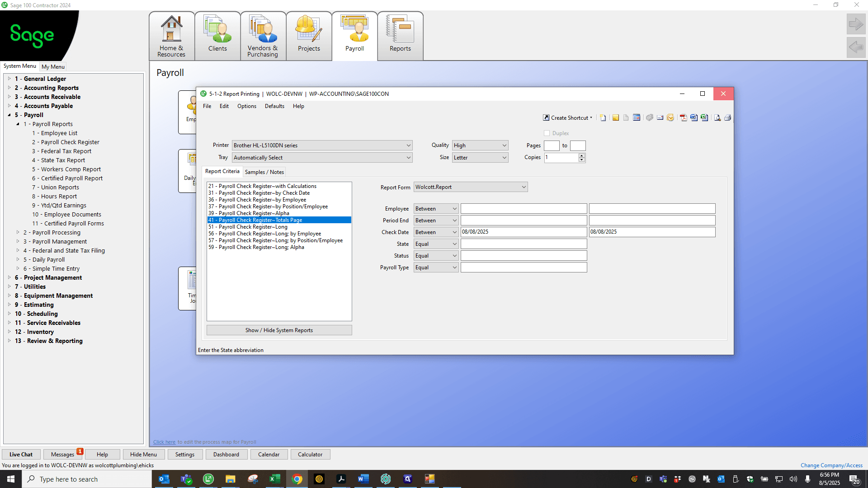
Task: Open the Tray dropdown
Action: 322,158
